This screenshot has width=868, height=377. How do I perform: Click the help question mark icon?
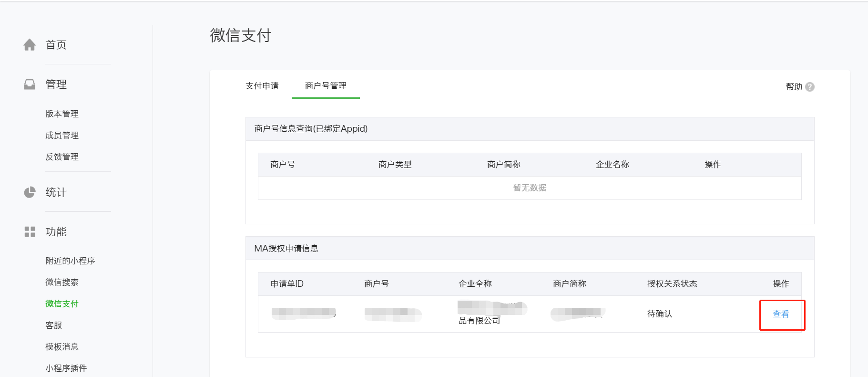pyautogui.click(x=810, y=87)
